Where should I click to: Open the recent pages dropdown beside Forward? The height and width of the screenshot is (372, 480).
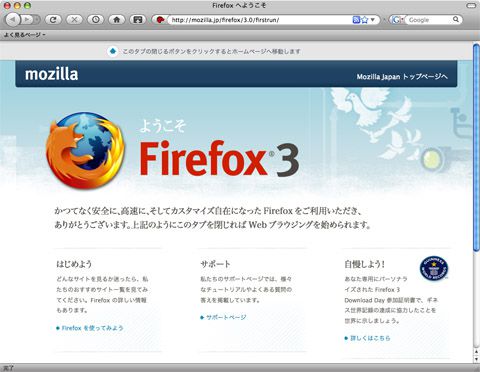[x=37, y=20]
